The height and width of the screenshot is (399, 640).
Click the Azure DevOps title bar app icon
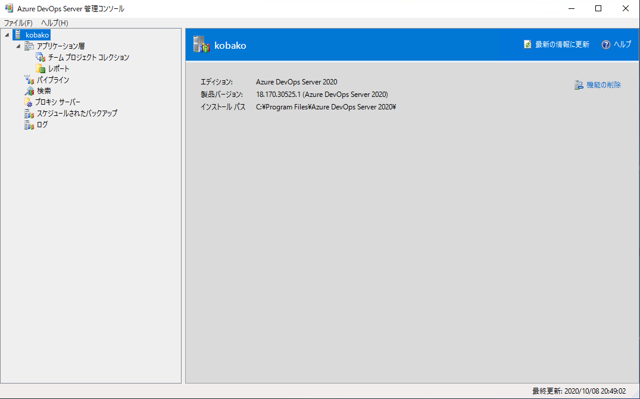point(9,8)
